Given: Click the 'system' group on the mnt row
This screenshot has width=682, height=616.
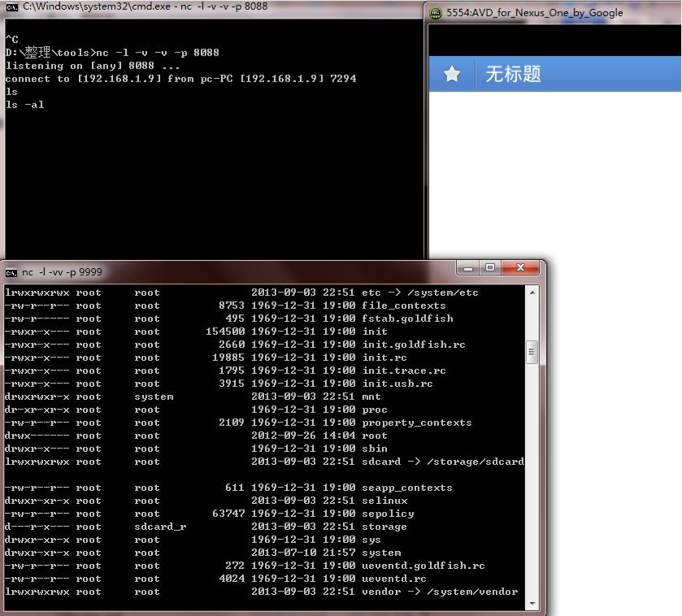Looking at the screenshot, I should tap(154, 397).
